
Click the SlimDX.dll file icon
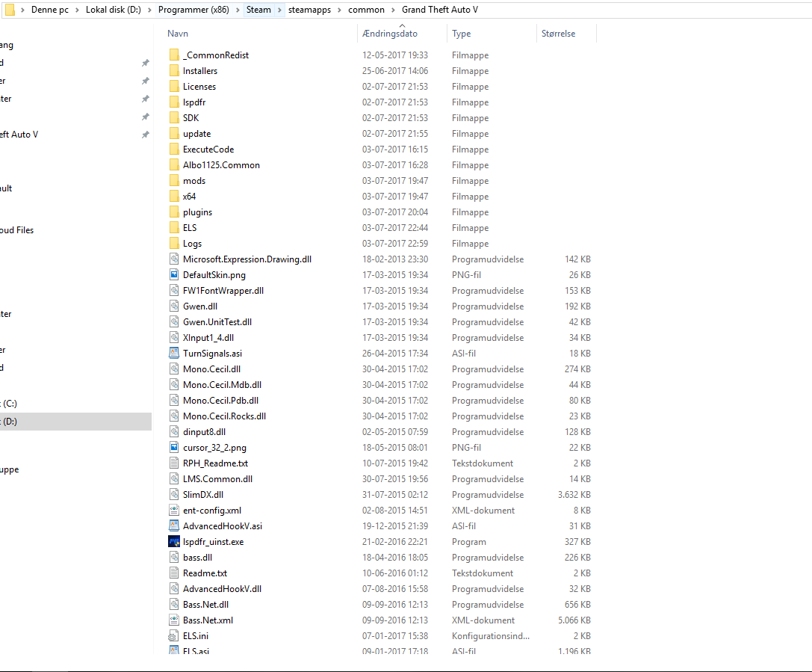(175, 494)
